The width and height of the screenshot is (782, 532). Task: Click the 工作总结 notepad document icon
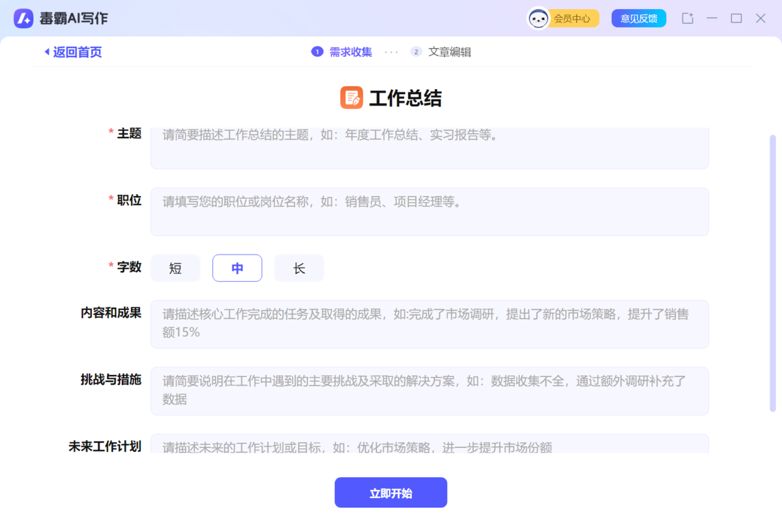(352, 98)
